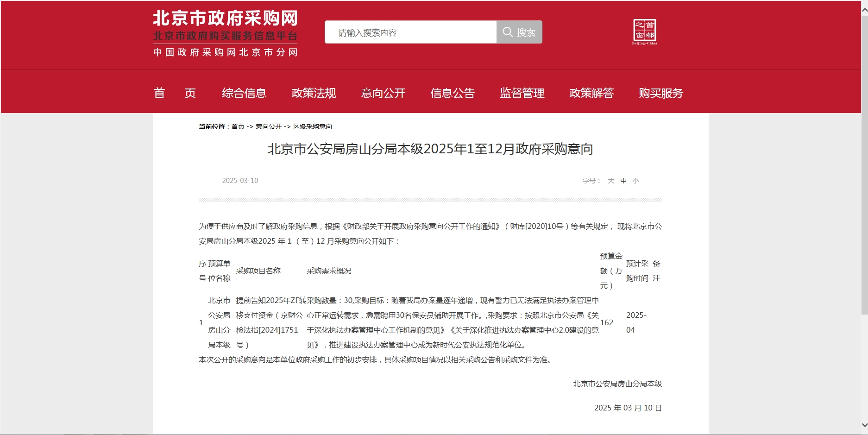Click the purchase time 2025-04 cell
The height and width of the screenshot is (435, 868).
(636, 323)
